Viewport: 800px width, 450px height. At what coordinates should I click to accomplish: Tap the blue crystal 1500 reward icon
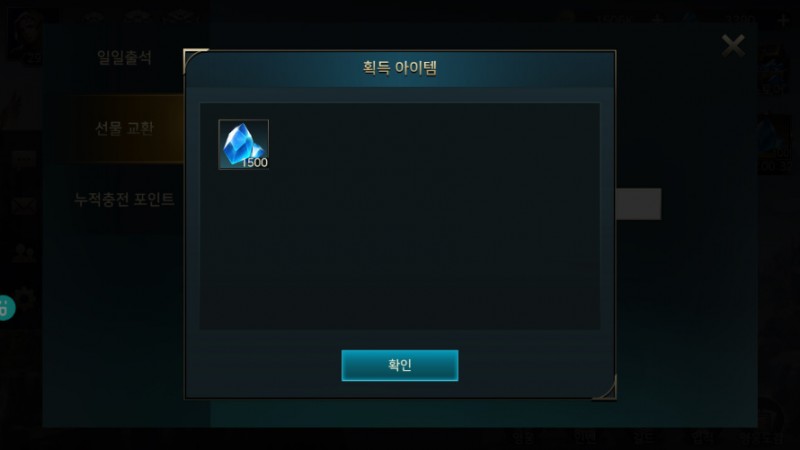pos(243,144)
